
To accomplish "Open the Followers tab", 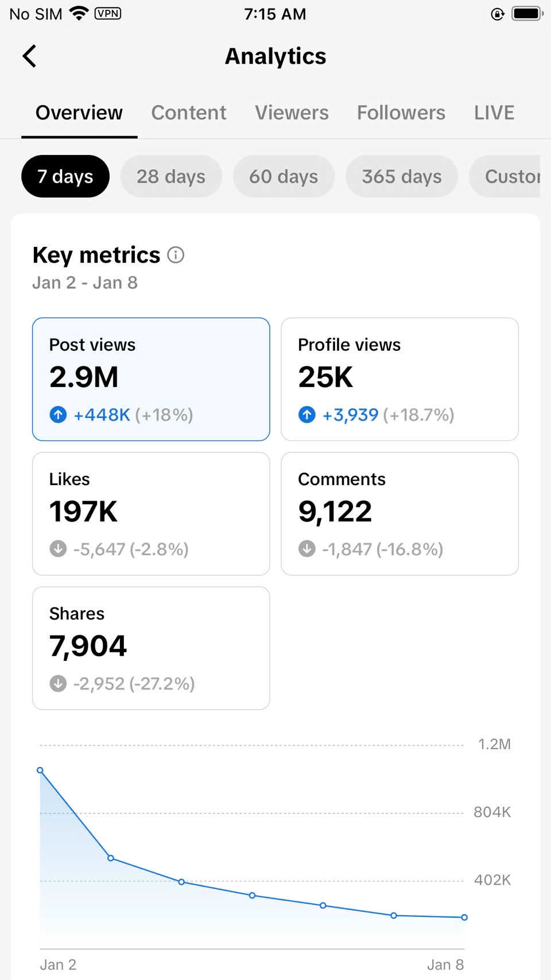I will tap(401, 113).
